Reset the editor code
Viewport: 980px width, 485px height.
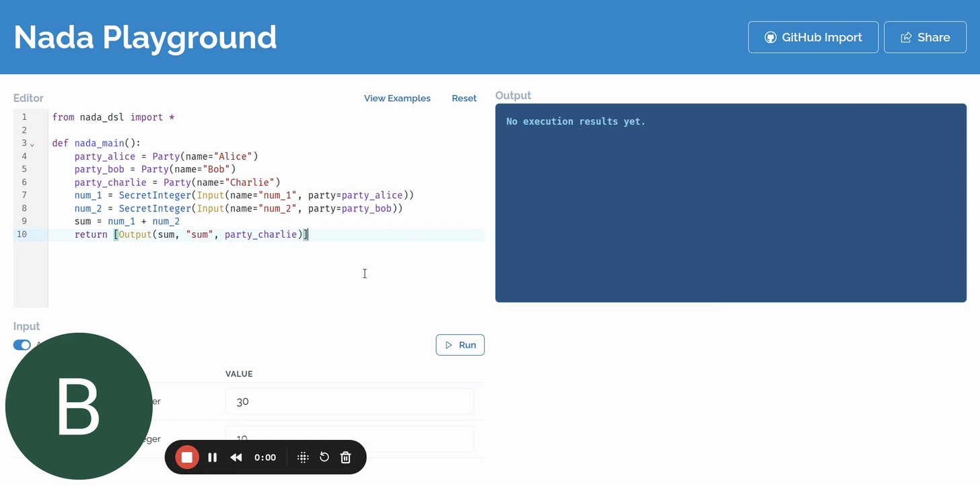tap(464, 98)
